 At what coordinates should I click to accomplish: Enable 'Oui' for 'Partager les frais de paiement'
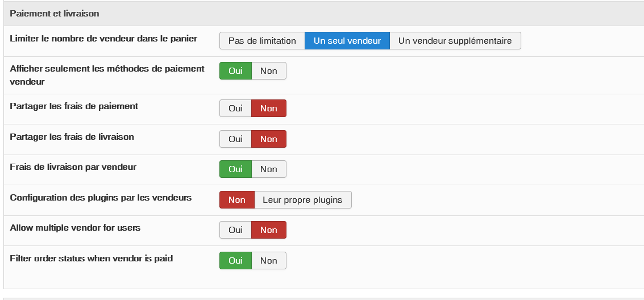pyautogui.click(x=235, y=109)
